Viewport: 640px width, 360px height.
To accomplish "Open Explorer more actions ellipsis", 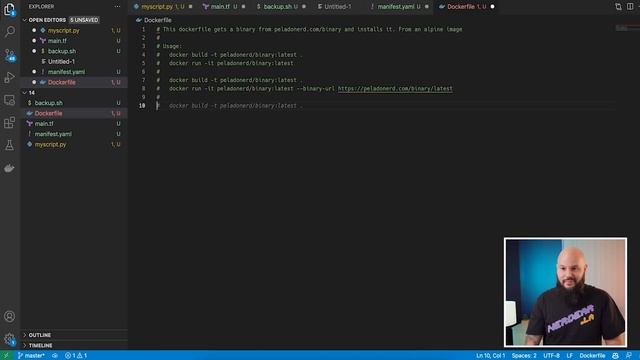I will click(x=118, y=7).
